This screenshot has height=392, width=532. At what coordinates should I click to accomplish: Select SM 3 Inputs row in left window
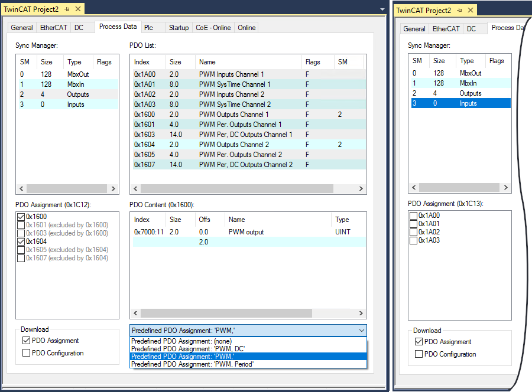click(67, 104)
